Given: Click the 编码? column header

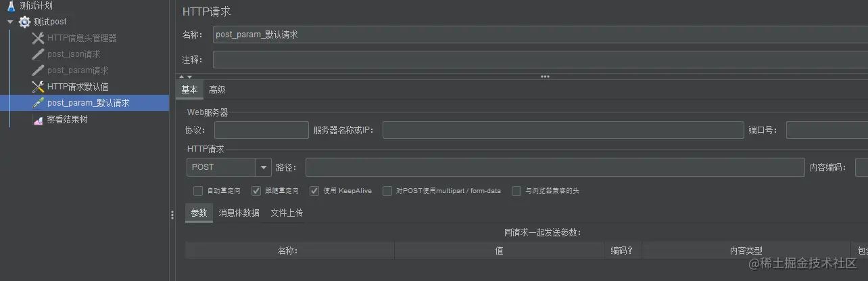Looking at the screenshot, I should pyautogui.click(x=623, y=251).
